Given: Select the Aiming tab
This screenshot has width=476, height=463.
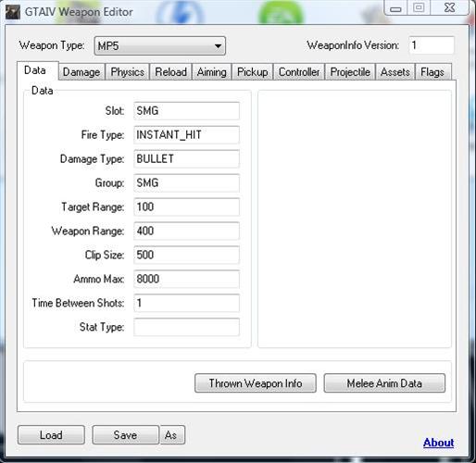Looking at the screenshot, I should 211,72.
